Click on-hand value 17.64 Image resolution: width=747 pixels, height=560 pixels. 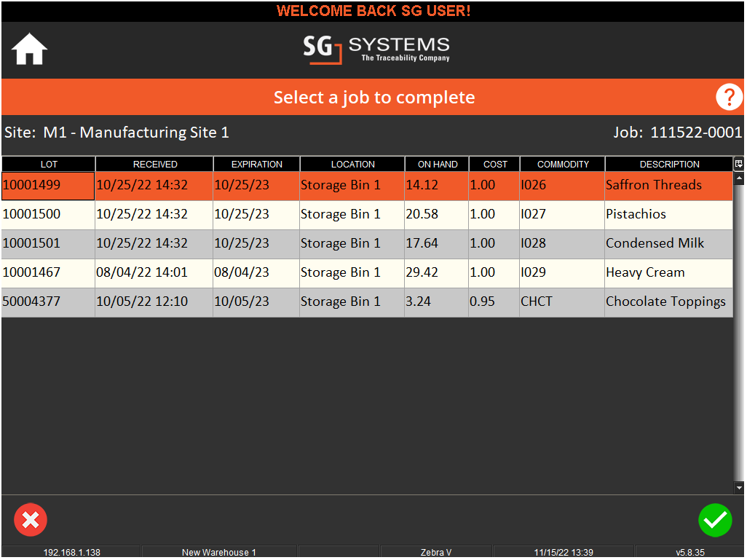437,243
